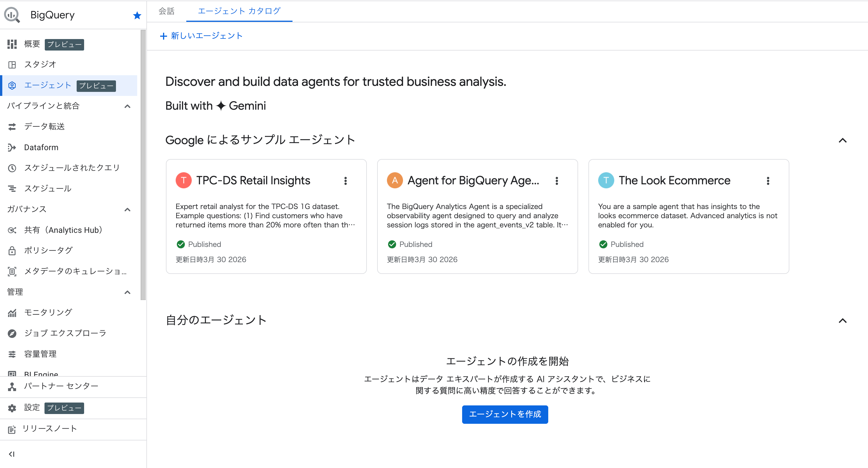Collapse the Google によるサンプル エージェント section
This screenshot has width=868, height=468.
[x=843, y=140]
